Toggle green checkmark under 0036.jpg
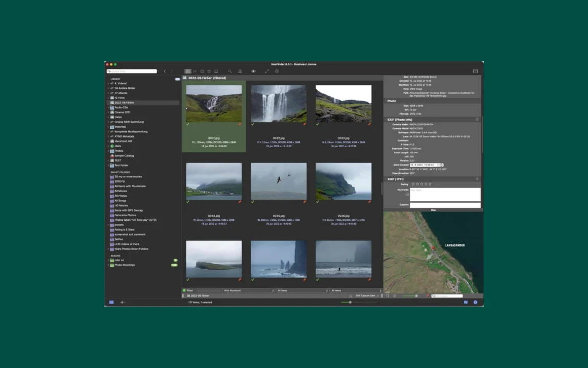This screenshot has height=368, width=588. tap(317, 202)
